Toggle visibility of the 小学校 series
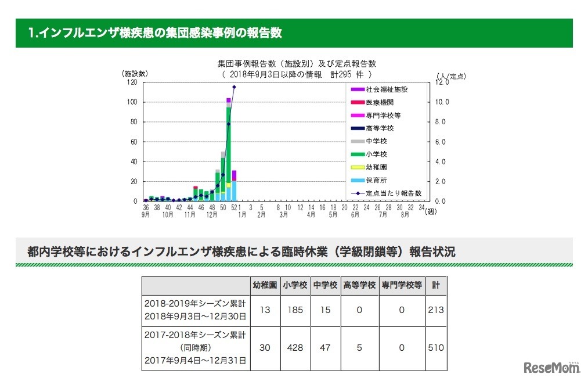 pos(357,154)
